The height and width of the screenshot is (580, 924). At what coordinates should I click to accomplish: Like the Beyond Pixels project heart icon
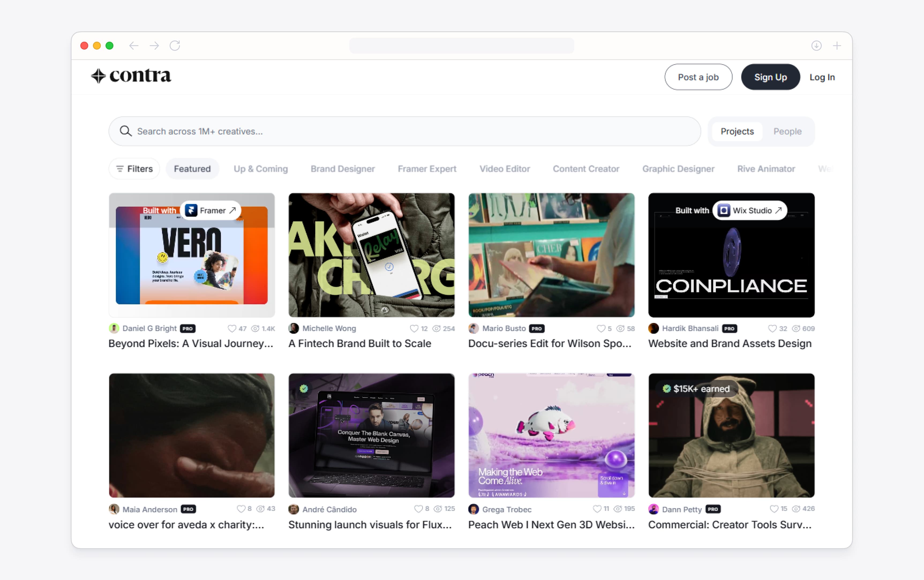[x=232, y=328]
